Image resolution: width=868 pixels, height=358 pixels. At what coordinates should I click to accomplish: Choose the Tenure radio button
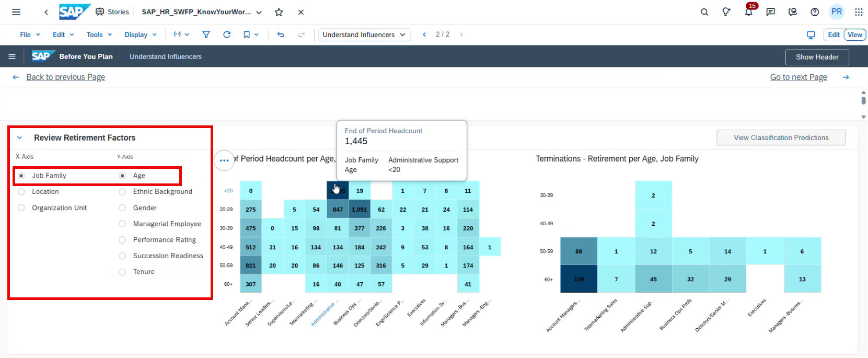[122, 272]
